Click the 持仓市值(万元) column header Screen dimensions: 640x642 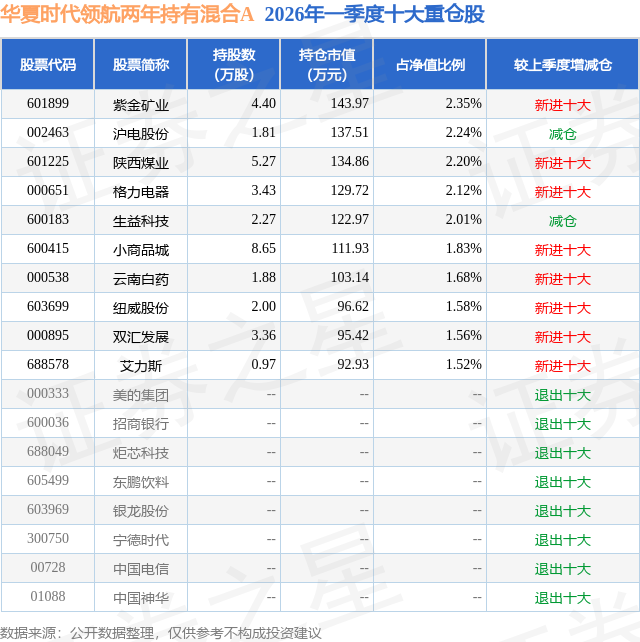pyautogui.click(x=327, y=64)
